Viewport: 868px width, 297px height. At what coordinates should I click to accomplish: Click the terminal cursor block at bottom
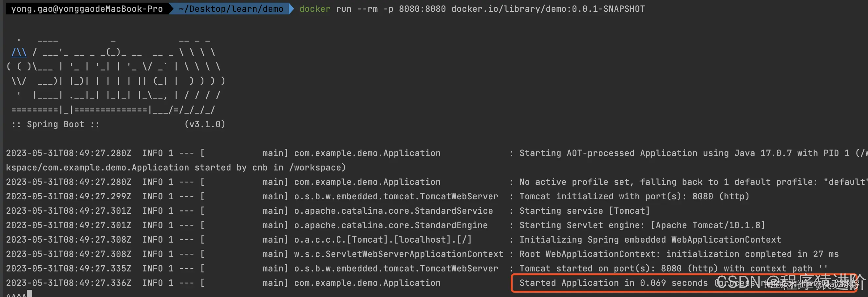29,294
